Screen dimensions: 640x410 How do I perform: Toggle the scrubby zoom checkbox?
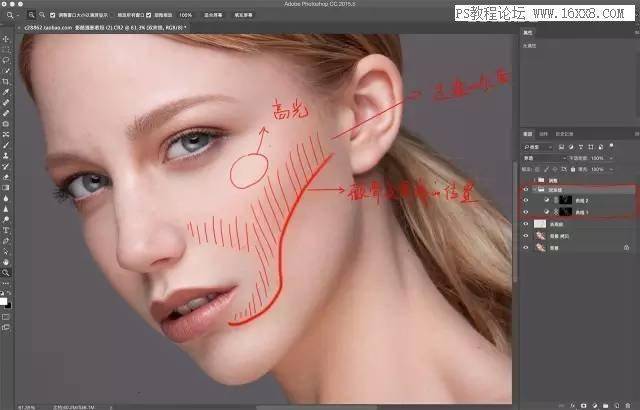(x=149, y=15)
